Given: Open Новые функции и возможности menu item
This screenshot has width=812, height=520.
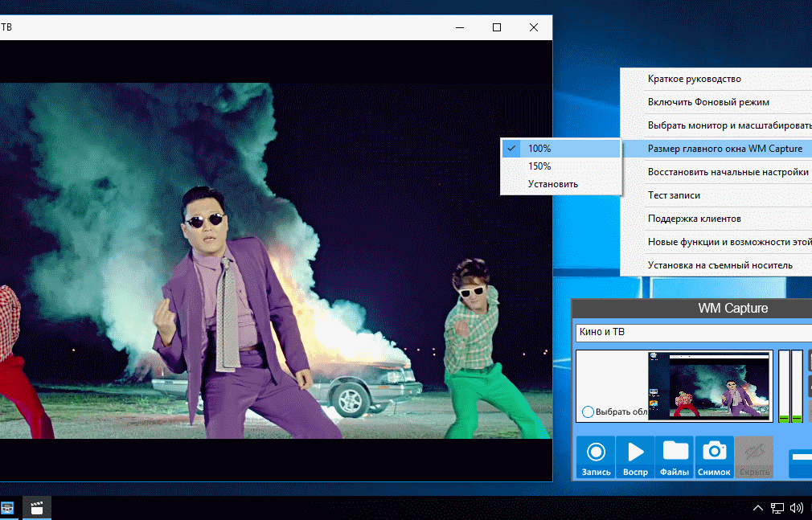Looking at the screenshot, I should pos(716,242).
